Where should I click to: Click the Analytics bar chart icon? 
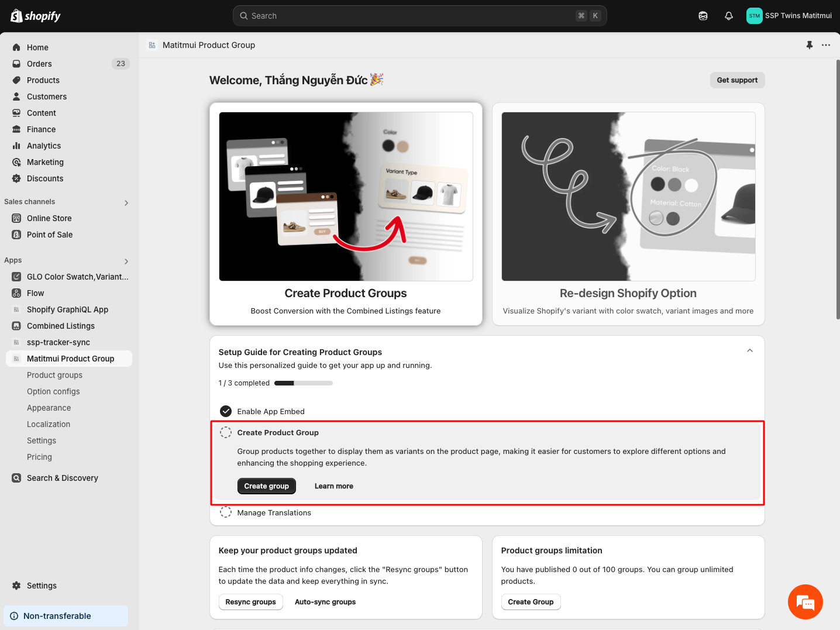[16, 146]
